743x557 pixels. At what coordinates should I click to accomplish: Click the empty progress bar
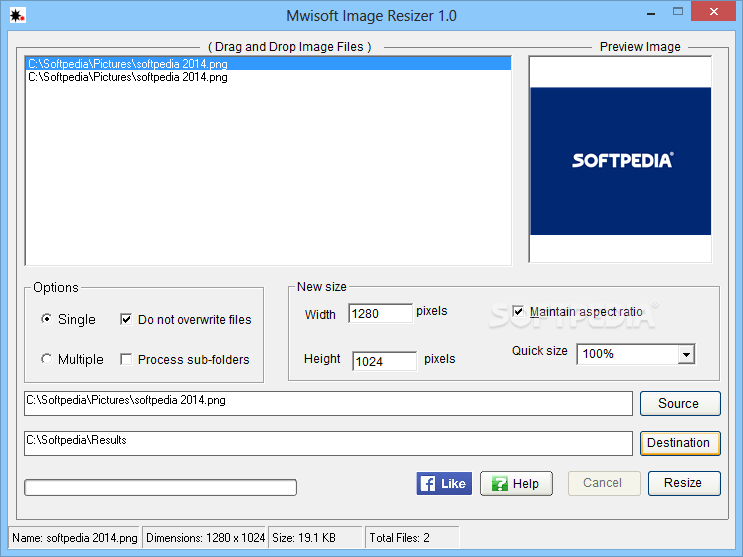pyautogui.click(x=160, y=487)
